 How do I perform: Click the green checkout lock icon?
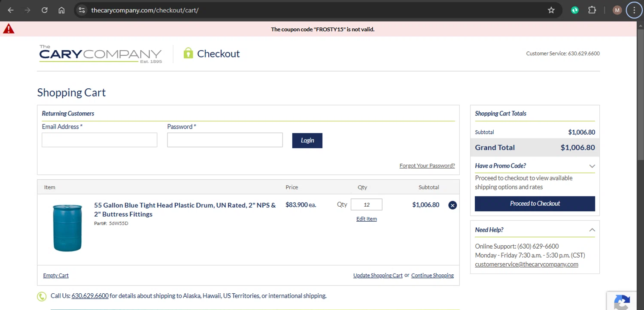pos(188,53)
